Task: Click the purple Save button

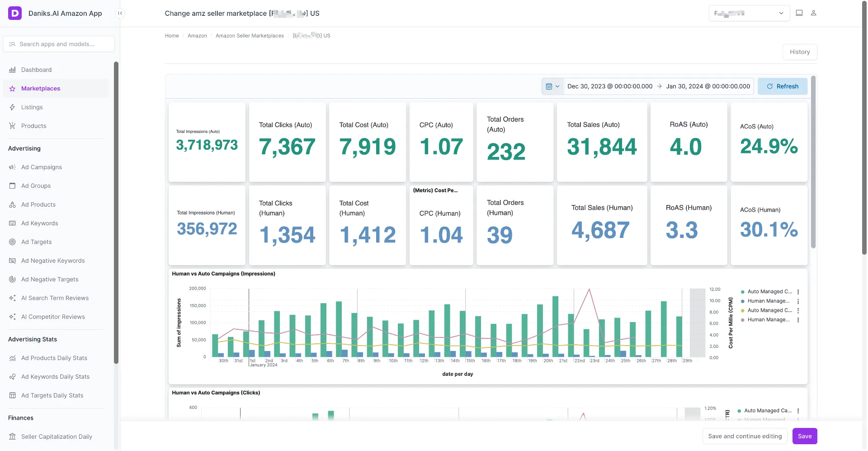Action: [x=805, y=436]
